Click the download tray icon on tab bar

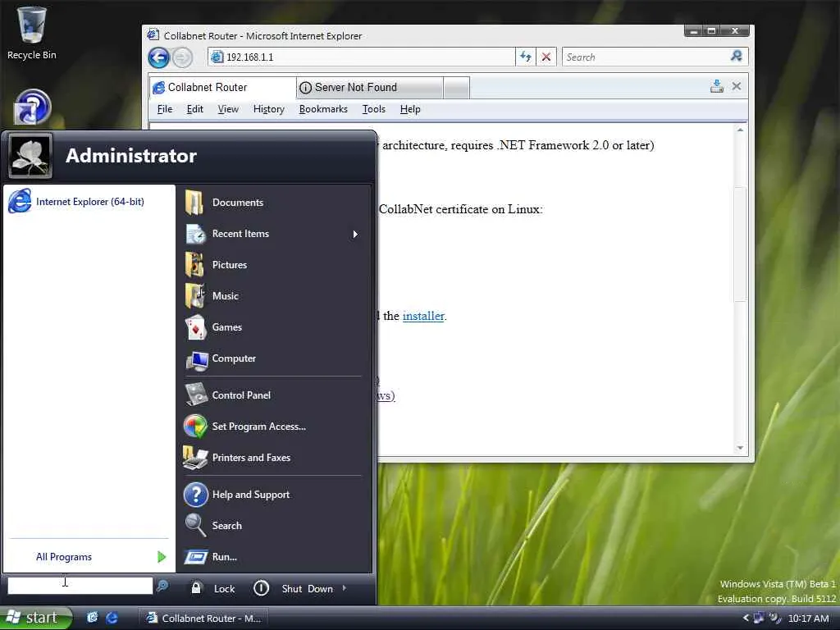click(717, 86)
